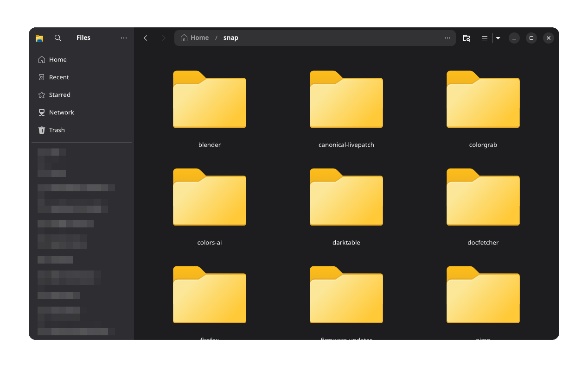This screenshot has height=371, width=588.
Task: Click the snap breadcrumb in path bar
Action: pos(230,38)
